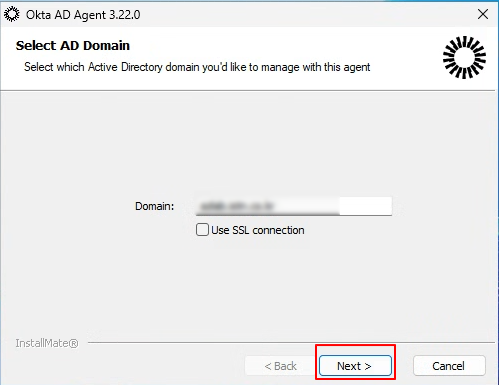The height and width of the screenshot is (385, 499).
Task: Click the 'Use SSL connection' label text
Action: (258, 230)
